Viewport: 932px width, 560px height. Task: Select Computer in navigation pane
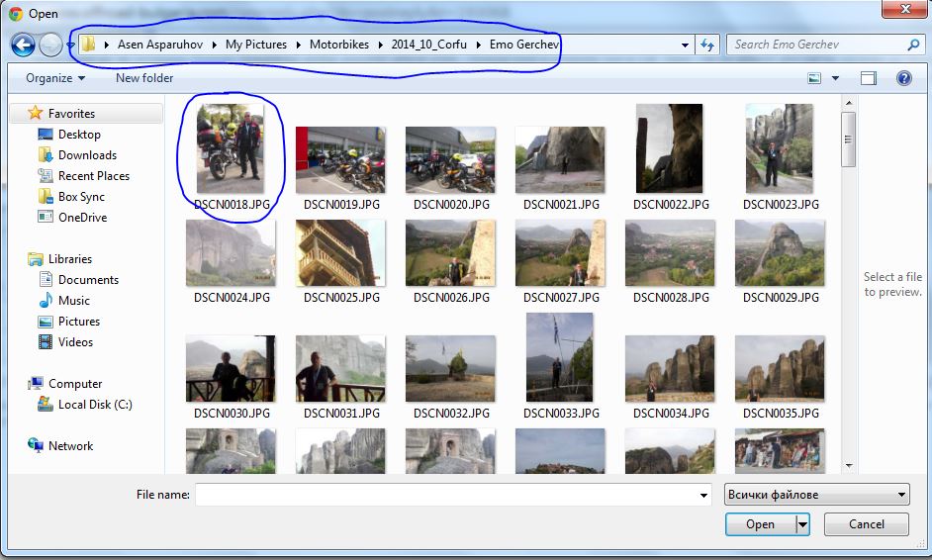point(75,384)
